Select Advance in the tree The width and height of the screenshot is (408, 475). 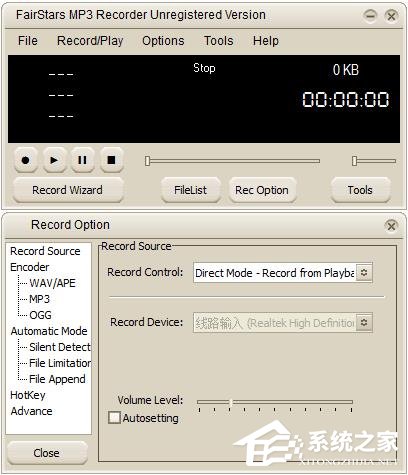31,411
